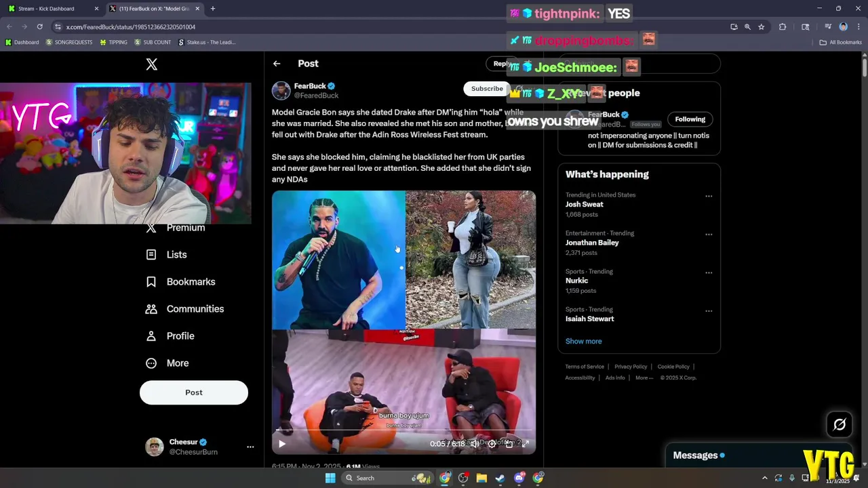Image resolution: width=868 pixels, height=488 pixels.
Task: Click Show more under What's happening
Action: pos(583,342)
